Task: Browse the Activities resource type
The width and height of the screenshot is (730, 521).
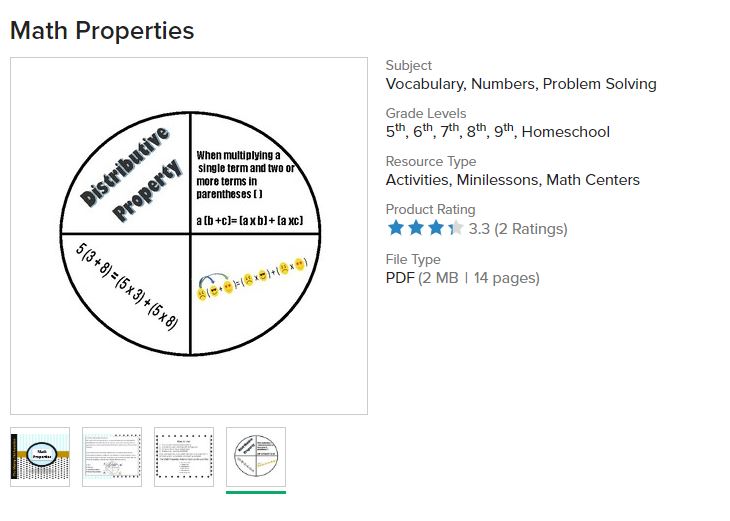Action: 420,180
